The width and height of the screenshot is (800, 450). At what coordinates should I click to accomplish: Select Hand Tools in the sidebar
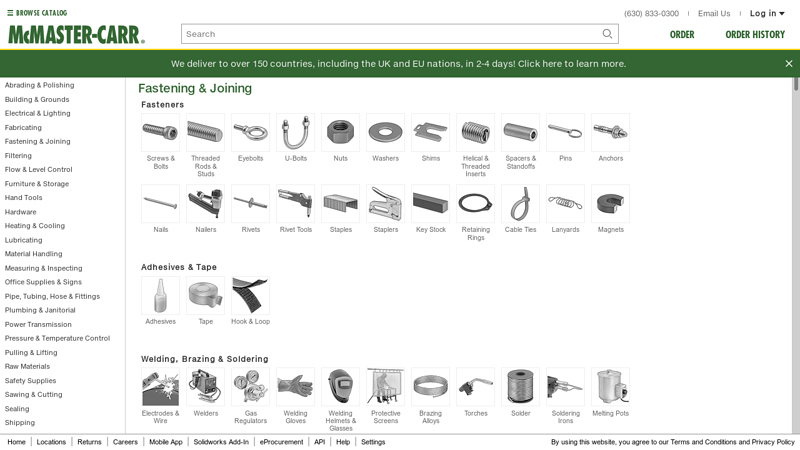click(23, 197)
